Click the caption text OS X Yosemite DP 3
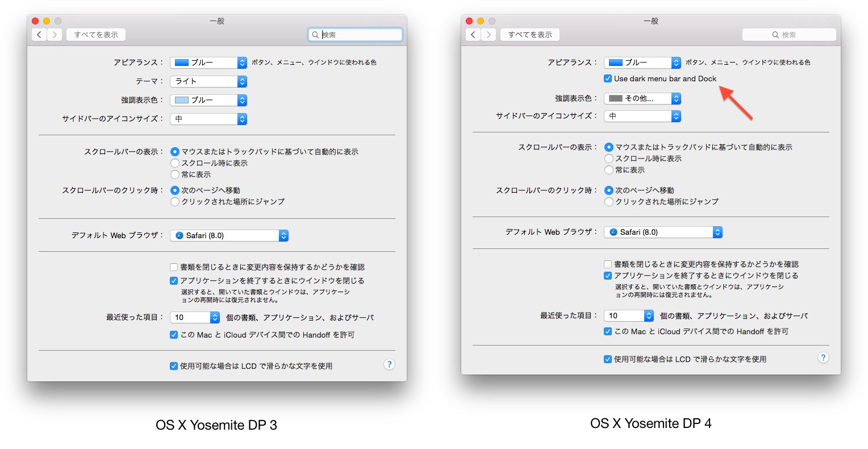 (x=216, y=425)
